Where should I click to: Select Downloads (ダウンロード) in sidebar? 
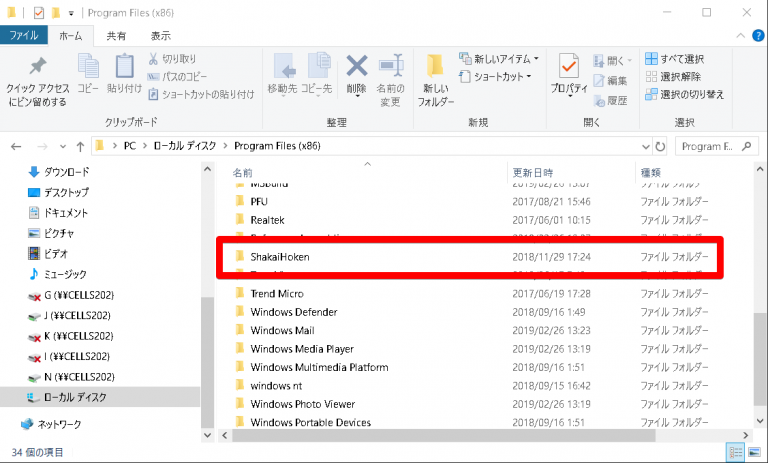[x=59, y=172]
